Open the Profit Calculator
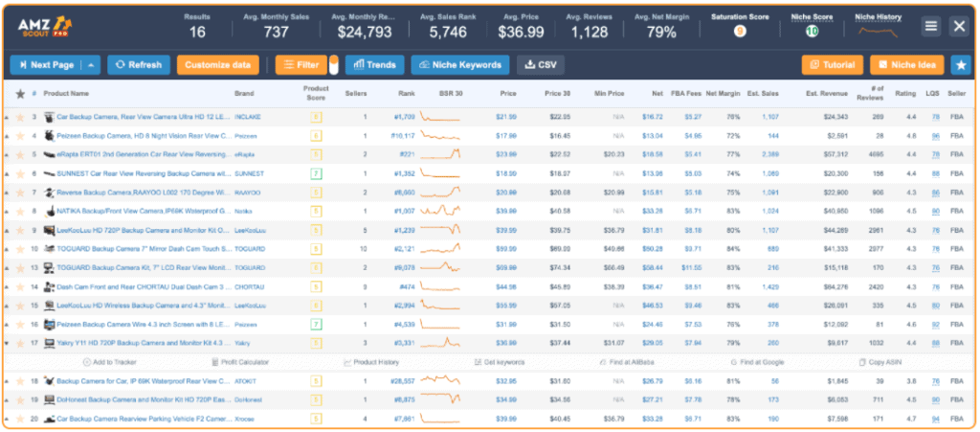 [x=240, y=362]
